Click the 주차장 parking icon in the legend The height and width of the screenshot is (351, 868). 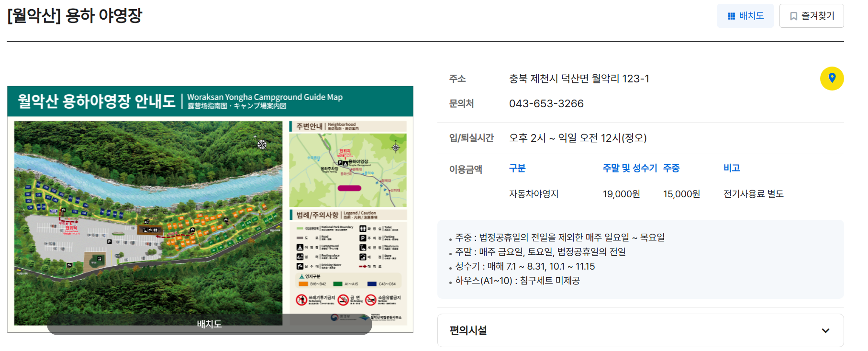coord(363,238)
